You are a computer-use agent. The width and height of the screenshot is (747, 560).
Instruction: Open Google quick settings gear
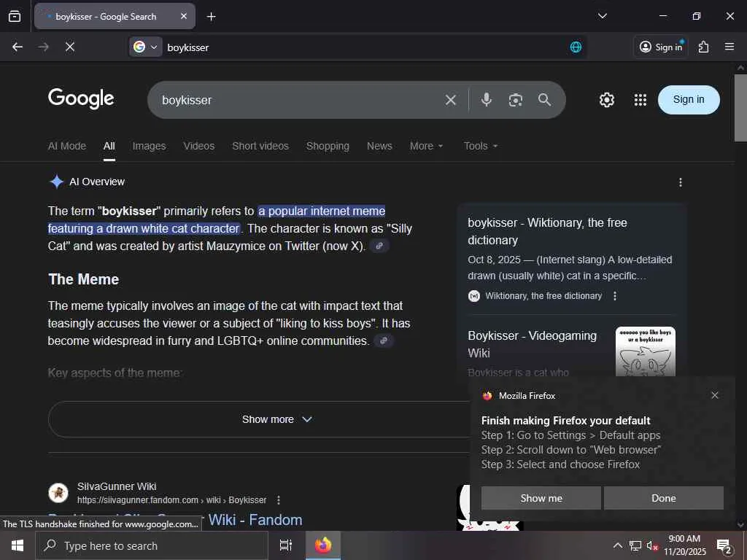point(606,99)
